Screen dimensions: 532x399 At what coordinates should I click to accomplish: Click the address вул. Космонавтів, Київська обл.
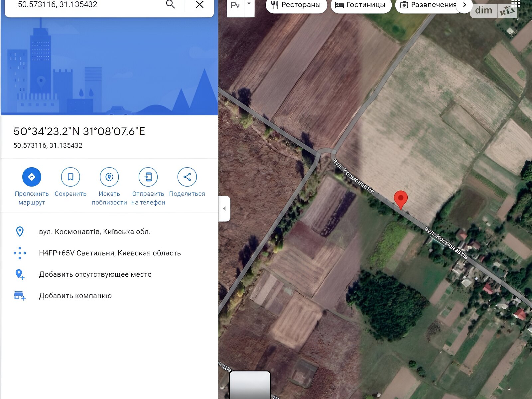95,232
